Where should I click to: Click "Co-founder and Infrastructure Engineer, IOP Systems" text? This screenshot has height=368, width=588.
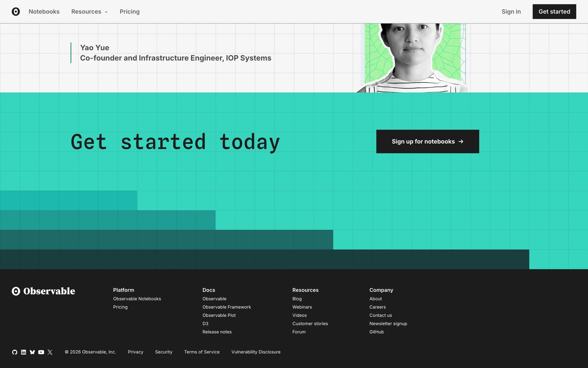point(176,58)
